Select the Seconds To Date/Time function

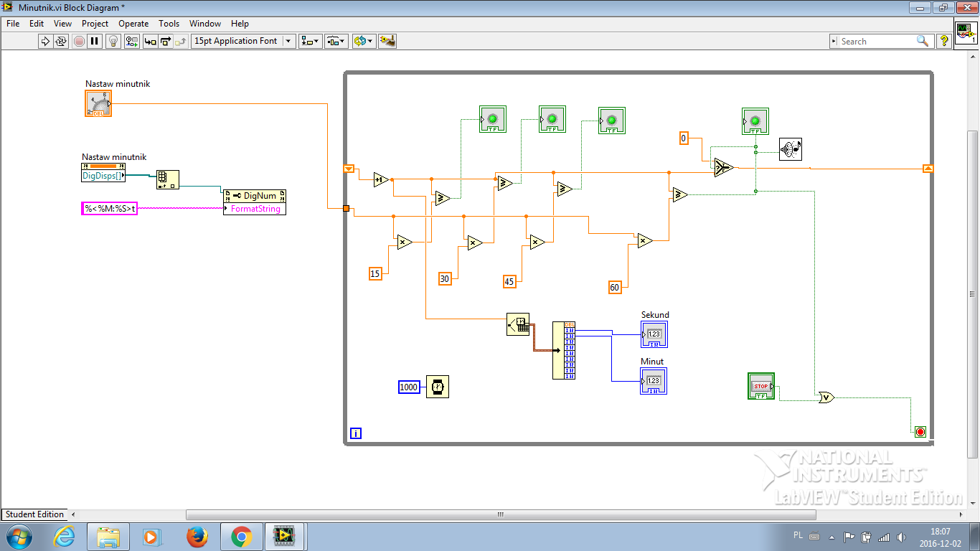(x=518, y=324)
